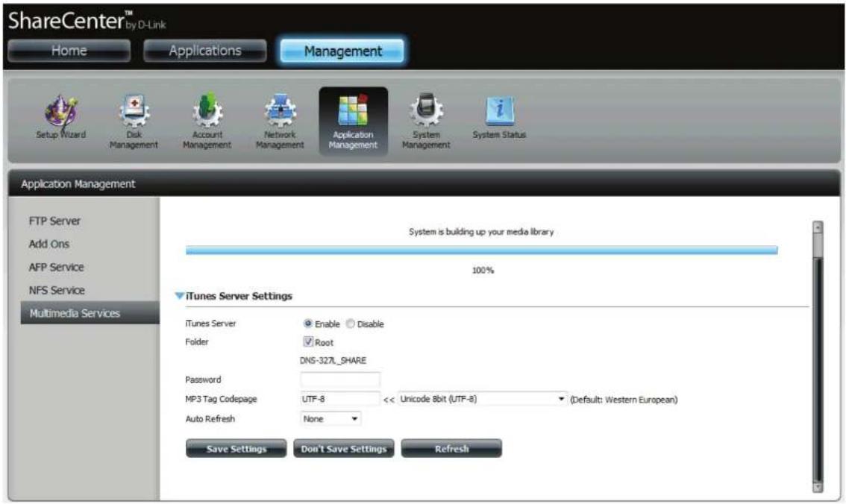Click the Password input field
Screen dimensions: 846x504
(340, 379)
